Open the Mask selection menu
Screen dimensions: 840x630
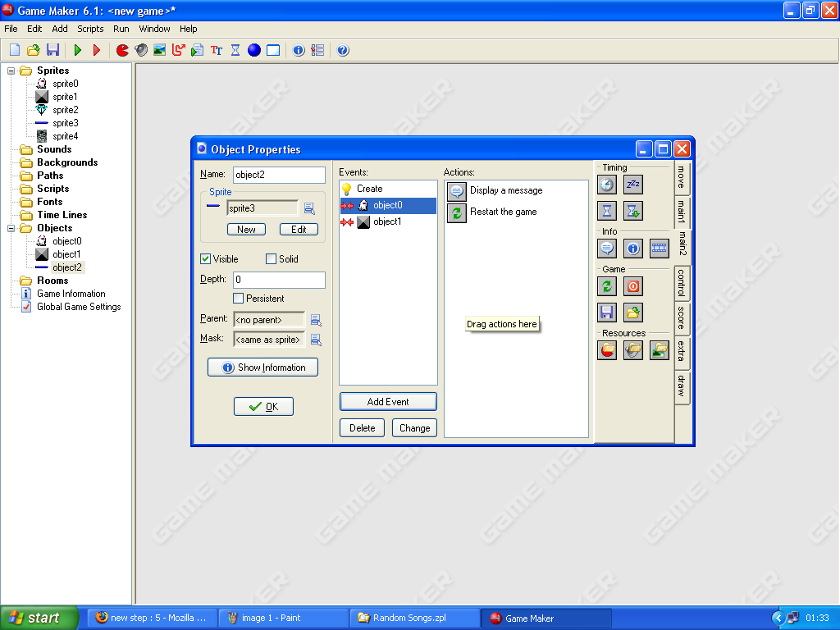[x=316, y=340]
